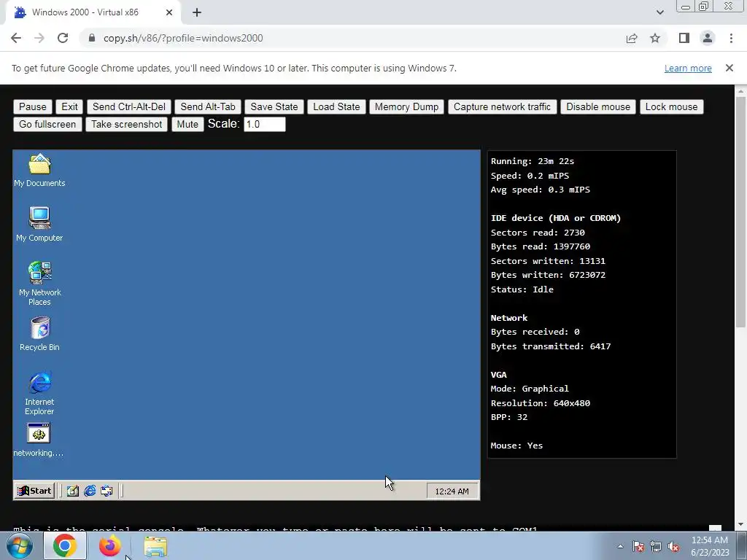Click the address bar URL
Image resolution: width=747 pixels, height=560 pixels.
click(x=183, y=38)
